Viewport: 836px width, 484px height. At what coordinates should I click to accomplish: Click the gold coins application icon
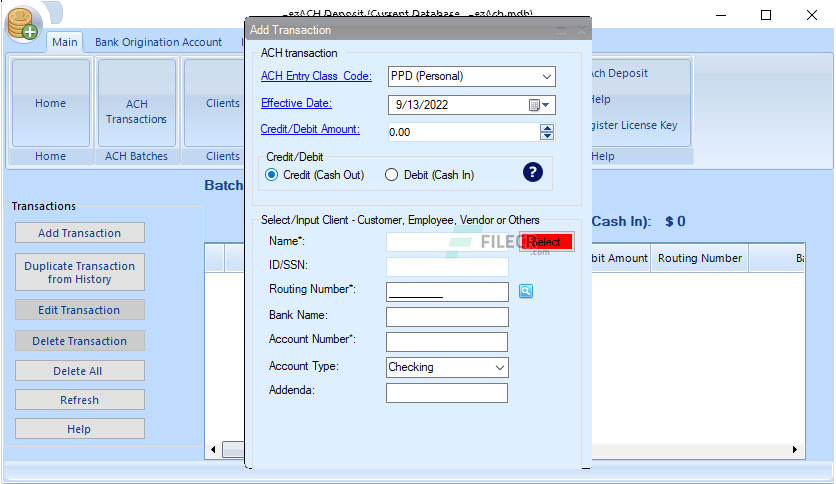tap(22, 24)
